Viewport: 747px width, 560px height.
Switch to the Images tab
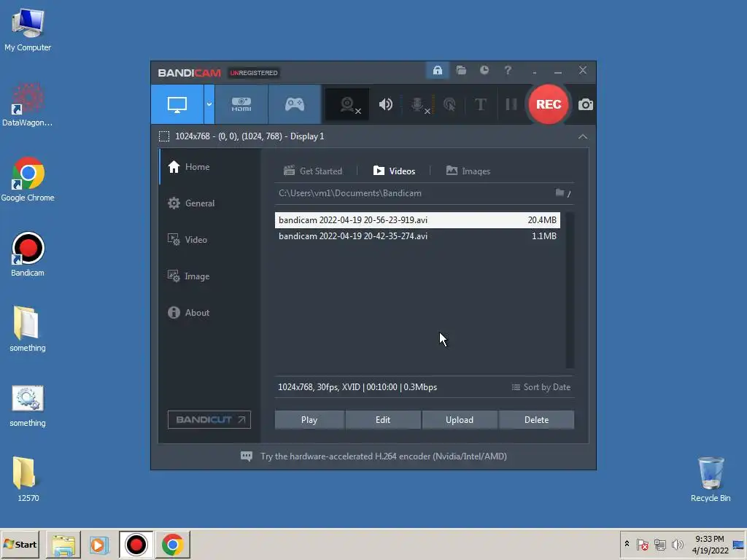468,171
